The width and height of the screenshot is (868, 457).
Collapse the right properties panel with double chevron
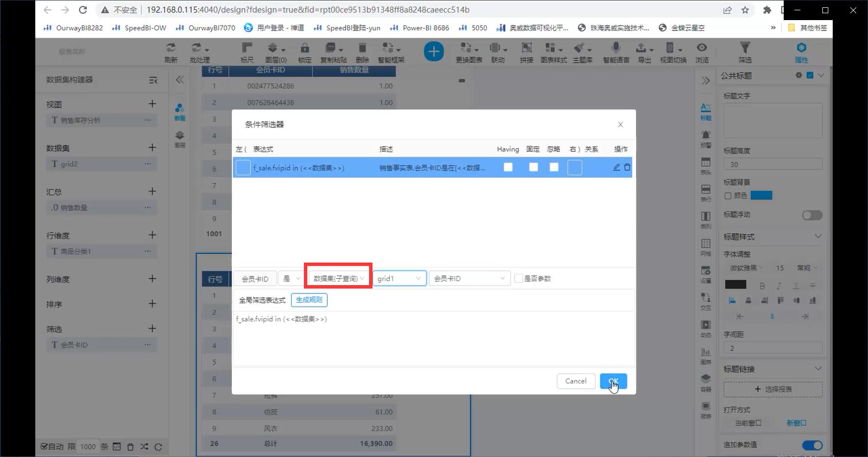706,81
